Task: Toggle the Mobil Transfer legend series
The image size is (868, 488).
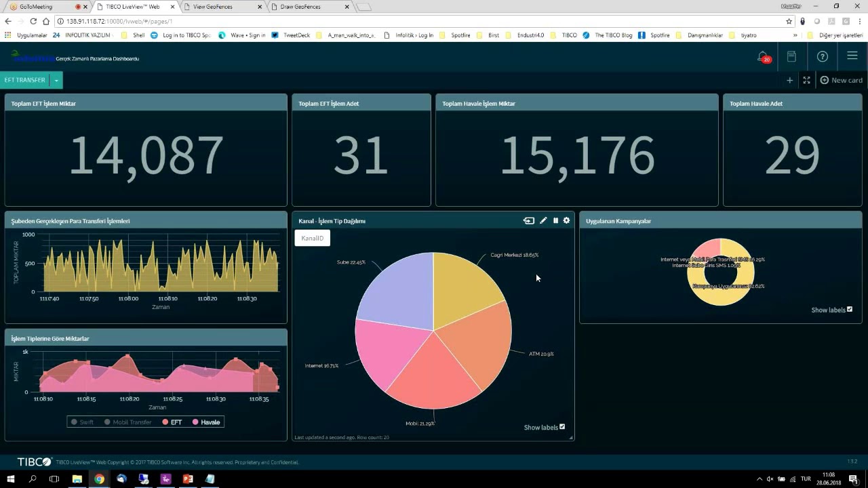Action: coord(127,422)
